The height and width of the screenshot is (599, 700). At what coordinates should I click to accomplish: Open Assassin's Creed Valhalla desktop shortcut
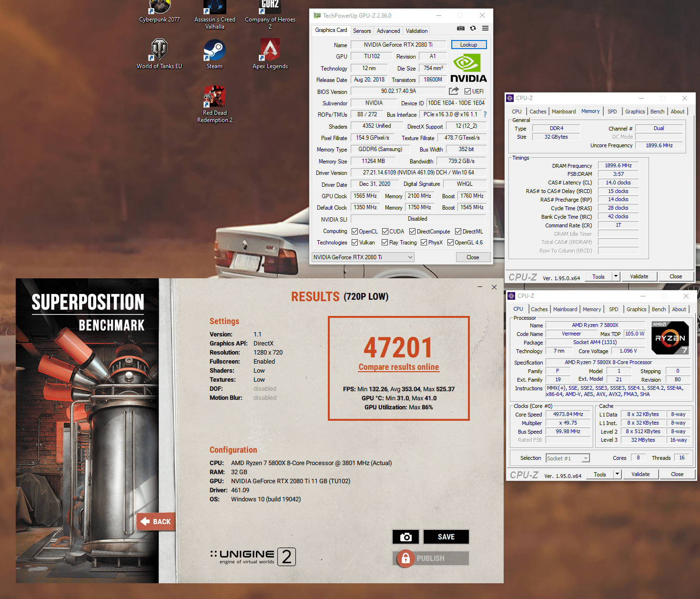[214, 15]
